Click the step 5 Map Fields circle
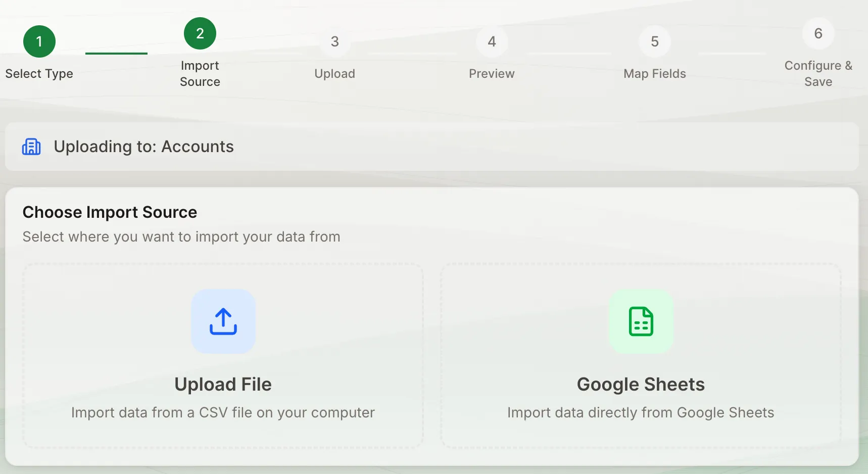The width and height of the screenshot is (868, 474). point(654,41)
